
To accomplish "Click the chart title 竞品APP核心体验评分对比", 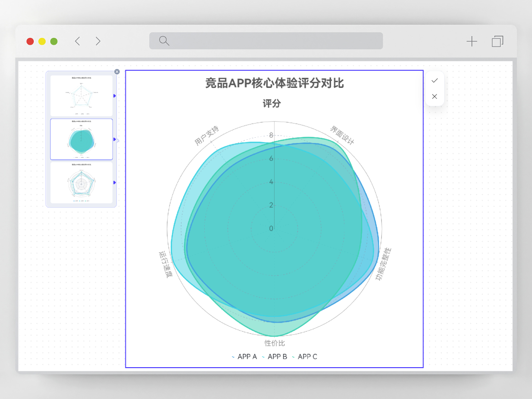I will (274, 84).
